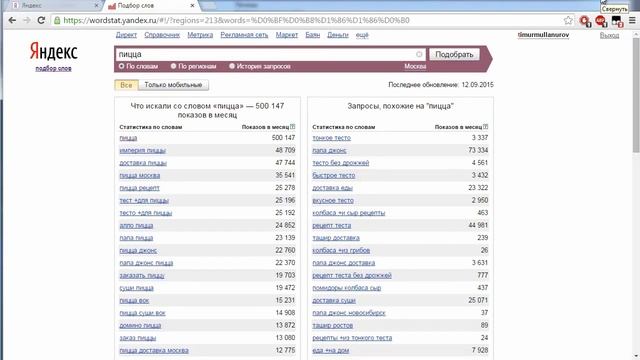Open the Chrome hamburger menu
The height and width of the screenshot is (360, 640).
pyautogui.click(x=632, y=20)
